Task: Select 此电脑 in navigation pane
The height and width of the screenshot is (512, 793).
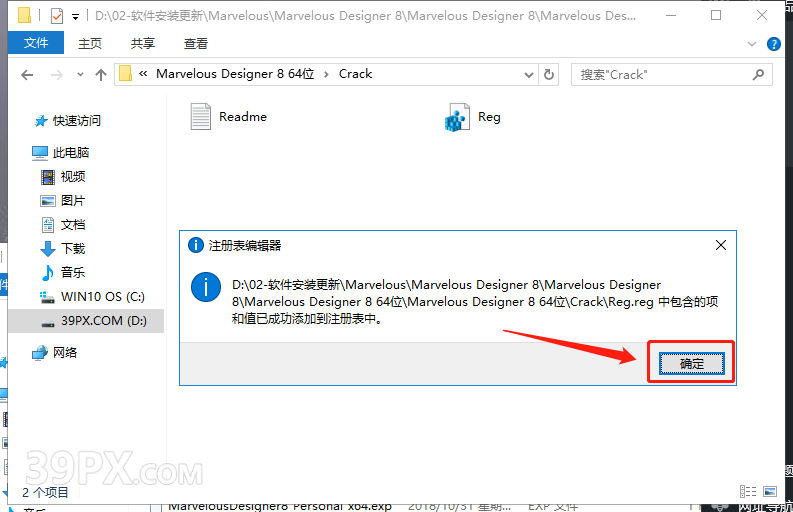Action: tap(61, 152)
